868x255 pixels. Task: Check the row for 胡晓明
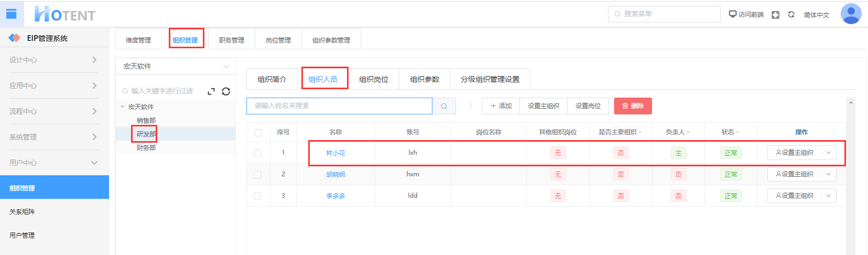pyautogui.click(x=257, y=175)
